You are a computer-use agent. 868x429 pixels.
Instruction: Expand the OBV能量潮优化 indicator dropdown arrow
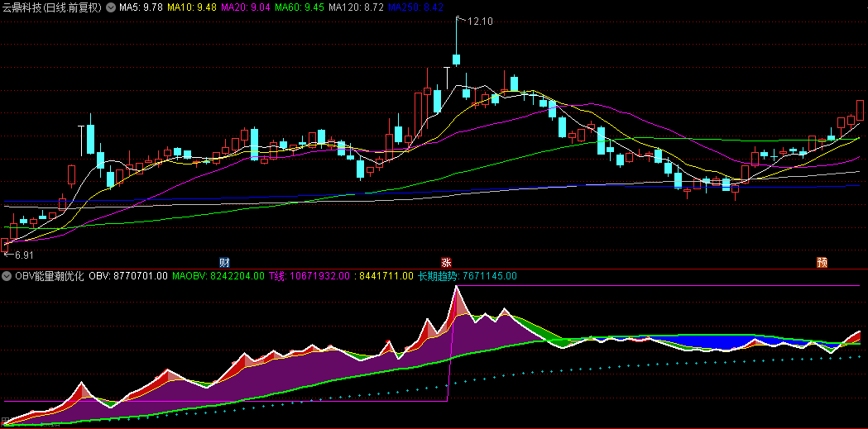click(x=7, y=276)
